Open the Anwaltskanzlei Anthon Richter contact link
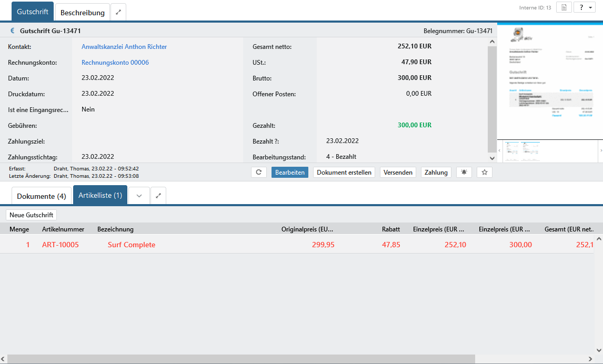This screenshot has width=603, height=364. pos(124,47)
